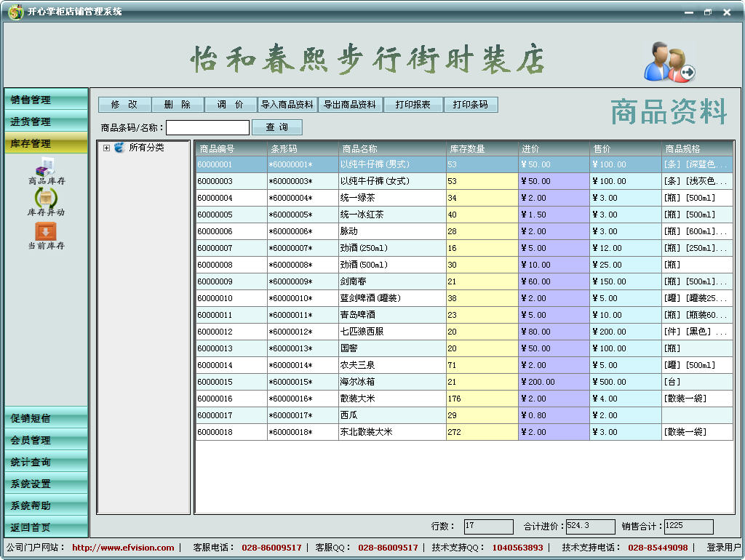Click the 调价 price adjust button

(231, 105)
